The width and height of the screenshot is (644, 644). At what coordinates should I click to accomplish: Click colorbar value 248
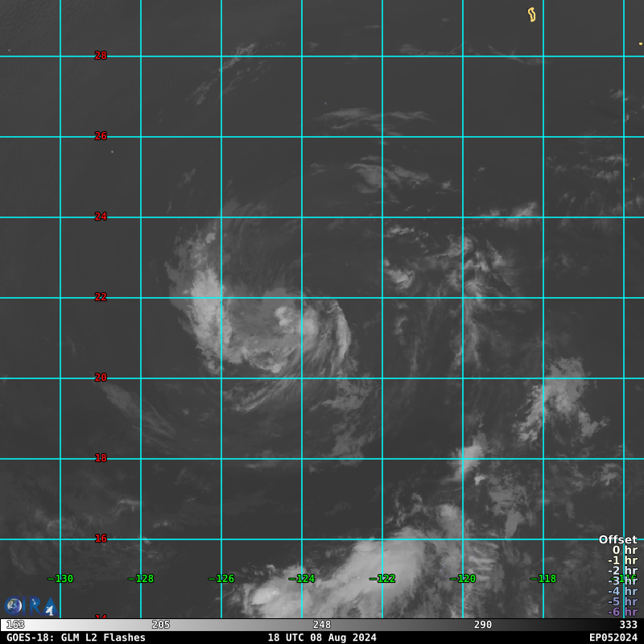click(x=321, y=625)
